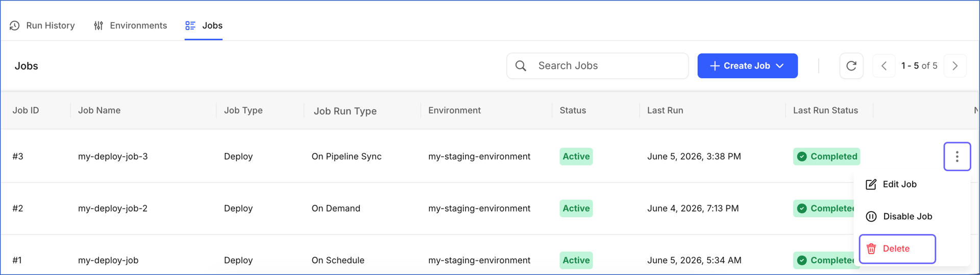Open the three-dot menu for my-deploy-job-3
Screen dimensions: 980x275
pyautogui.click(x=957, y=156)
